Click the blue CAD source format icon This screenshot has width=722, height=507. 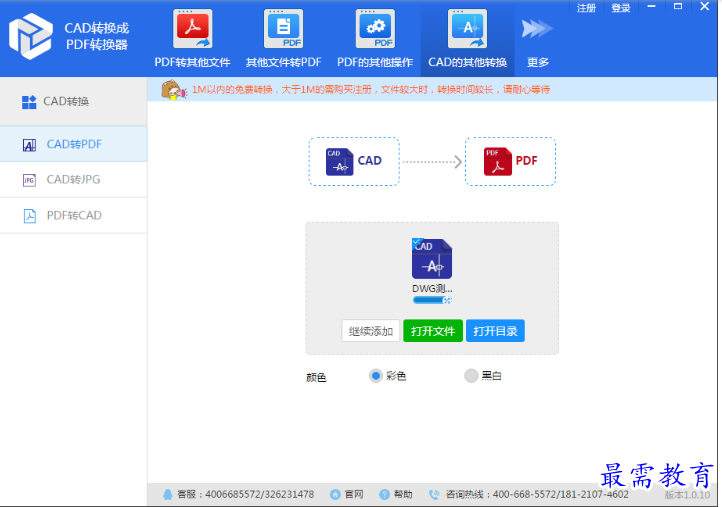pyautogui.click(x=339, y=162)
